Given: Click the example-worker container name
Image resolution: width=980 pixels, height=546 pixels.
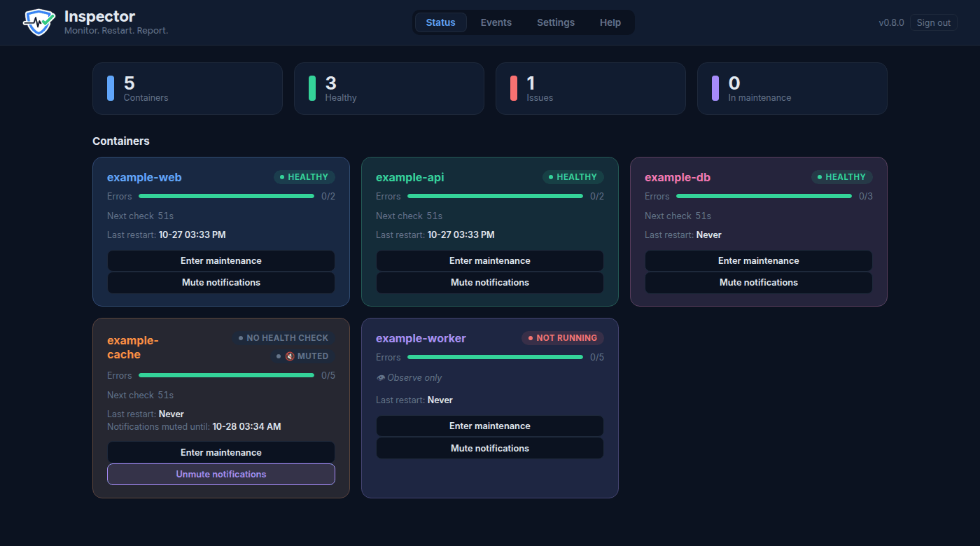Looking at the screenshot, I should tap(421, 338).
